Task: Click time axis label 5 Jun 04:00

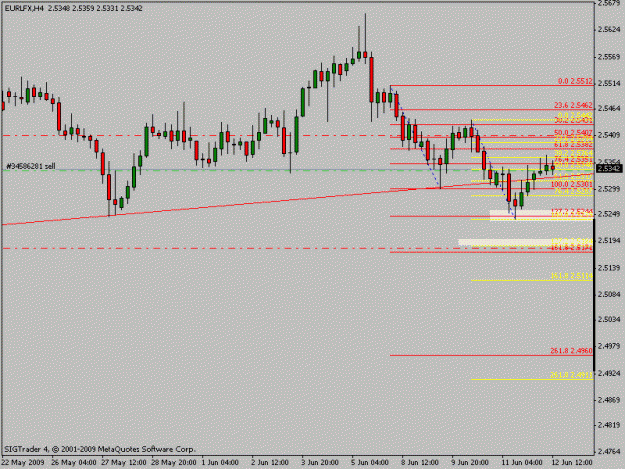Action: (x=370, y=463)
